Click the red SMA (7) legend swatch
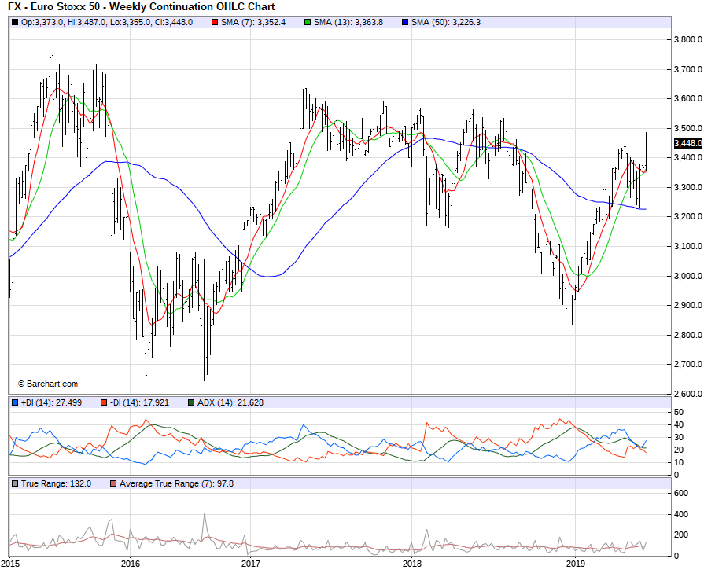This screenshot has height=588, width=704. (x=215, y=22)
